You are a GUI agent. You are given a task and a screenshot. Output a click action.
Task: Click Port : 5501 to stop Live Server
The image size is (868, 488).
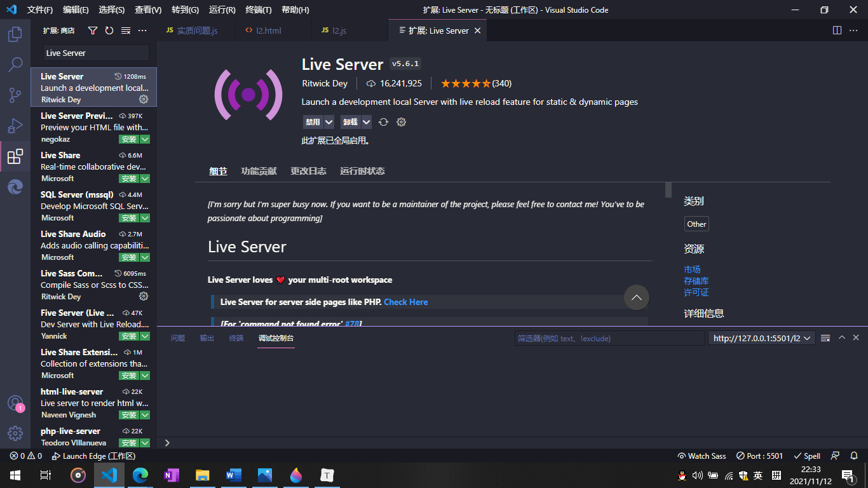click(759, 456)
